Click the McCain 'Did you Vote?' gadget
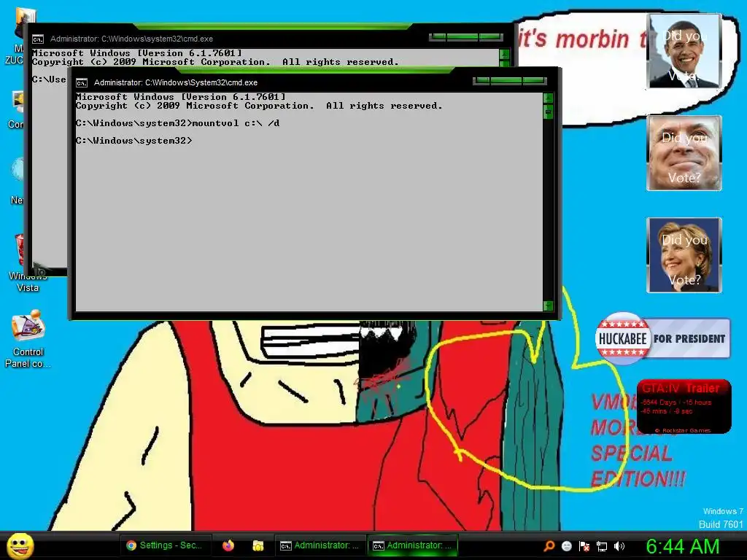The image size is (747, 560). (684, 153)
